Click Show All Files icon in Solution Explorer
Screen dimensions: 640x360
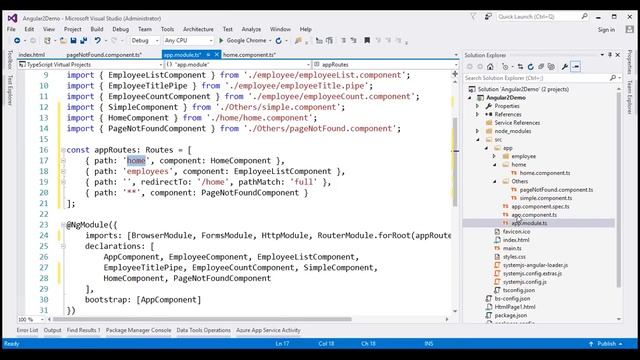pos(551,67)
